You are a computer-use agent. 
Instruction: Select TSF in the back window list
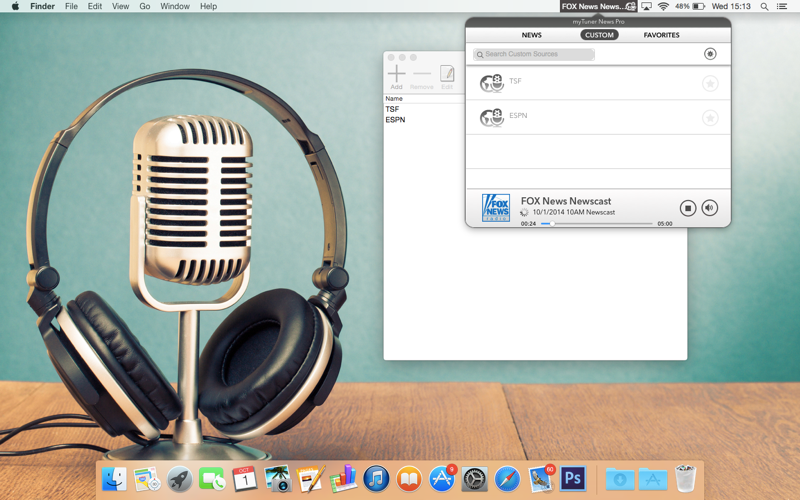(x=392, y=109)
